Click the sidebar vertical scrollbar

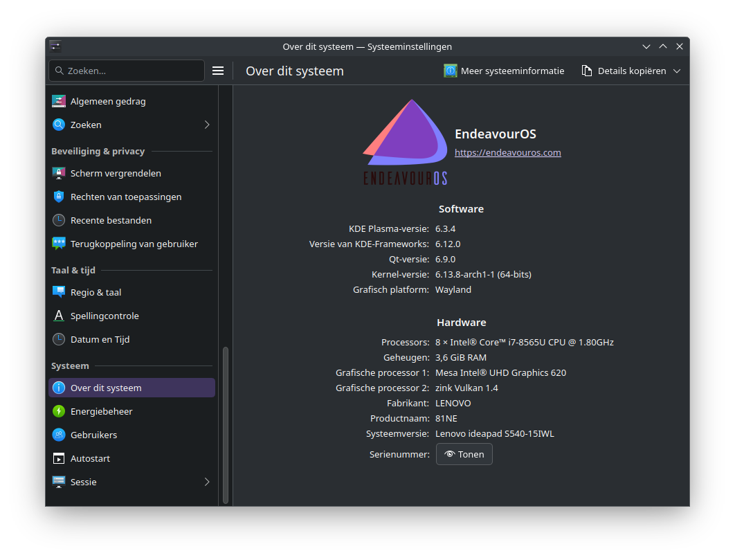click(226, 426)
